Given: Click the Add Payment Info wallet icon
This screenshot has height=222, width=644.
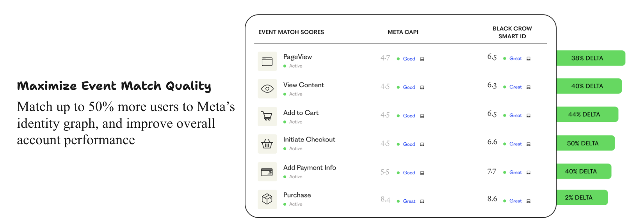Looking at the screenshot, I should tap(267, 172).
